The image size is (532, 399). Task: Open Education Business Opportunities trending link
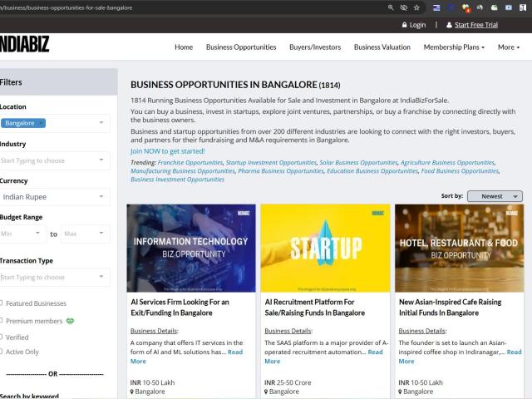click(x=372, y=171)
